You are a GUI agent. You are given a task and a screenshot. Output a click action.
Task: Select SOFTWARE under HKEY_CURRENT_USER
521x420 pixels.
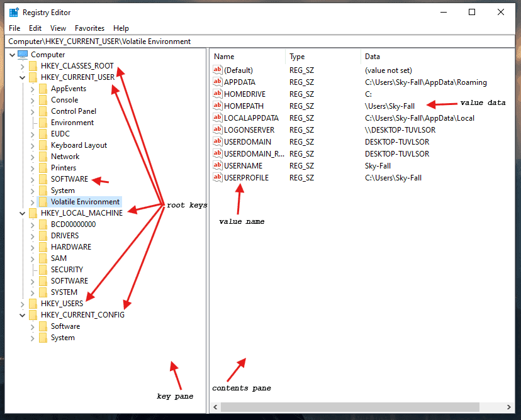69,179
